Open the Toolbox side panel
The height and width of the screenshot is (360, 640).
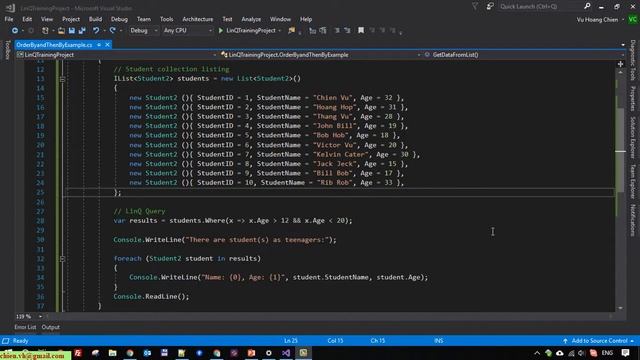click(x=7, y=51)
